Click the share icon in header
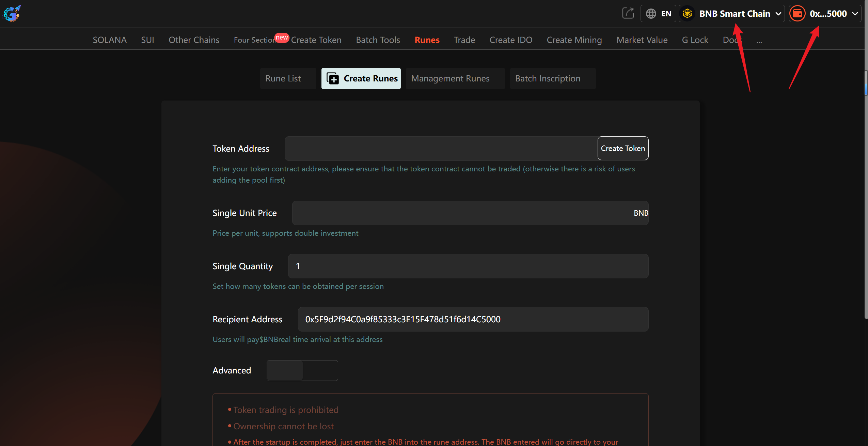 tap(628, 13)
